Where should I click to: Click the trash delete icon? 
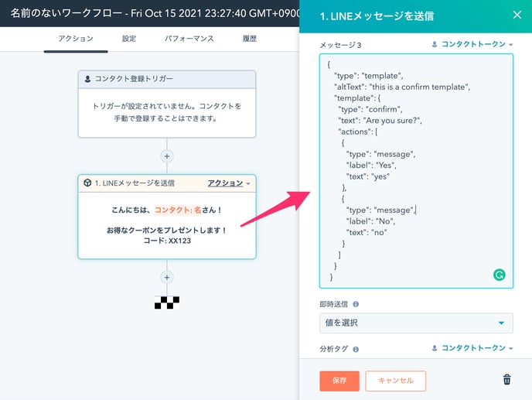506,379
